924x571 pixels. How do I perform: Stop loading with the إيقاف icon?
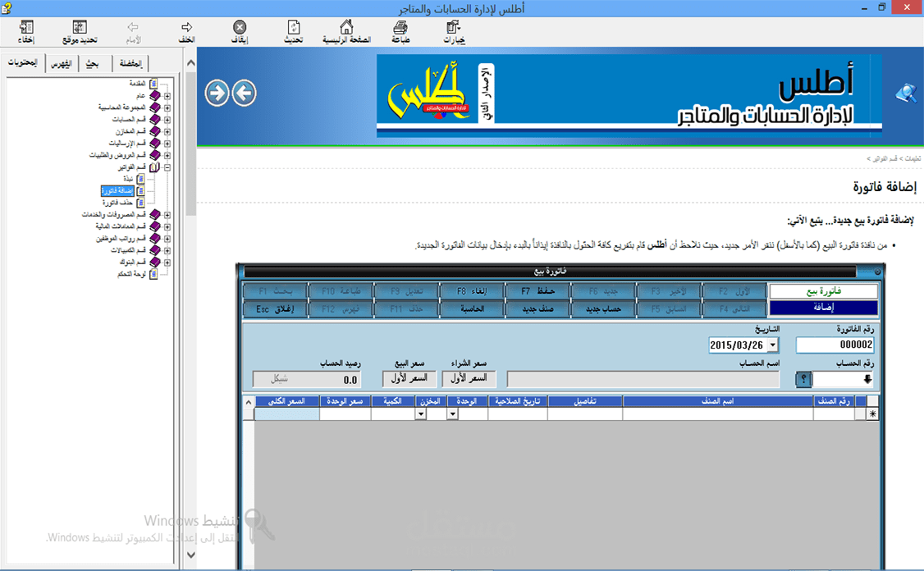[240, 27]
